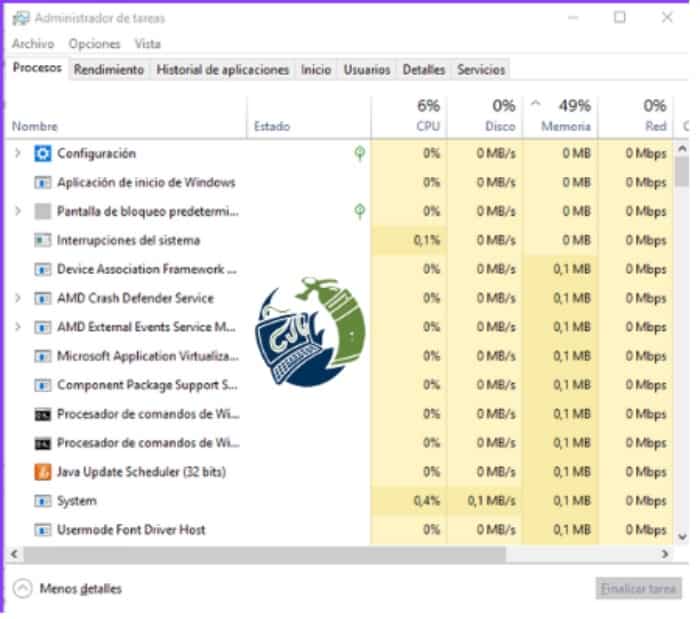Click the 0,1 MB memory value for Java Update Scheduler
The height and width of the screenshot is (619, 700).
[x=572, y=472]
